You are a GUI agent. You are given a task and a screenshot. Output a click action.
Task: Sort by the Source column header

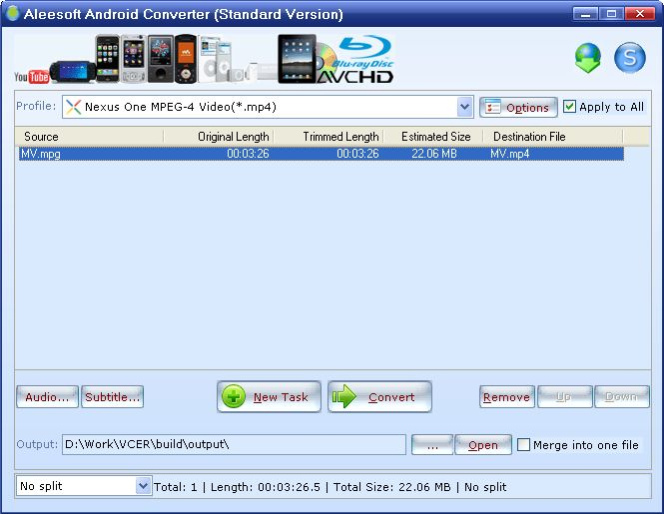(x=89, y=136)
